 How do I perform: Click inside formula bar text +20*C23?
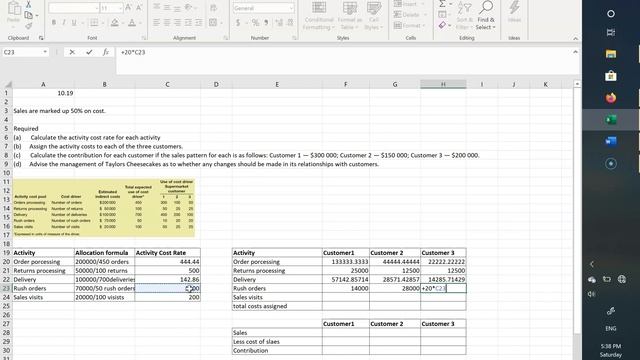point(133,52)
